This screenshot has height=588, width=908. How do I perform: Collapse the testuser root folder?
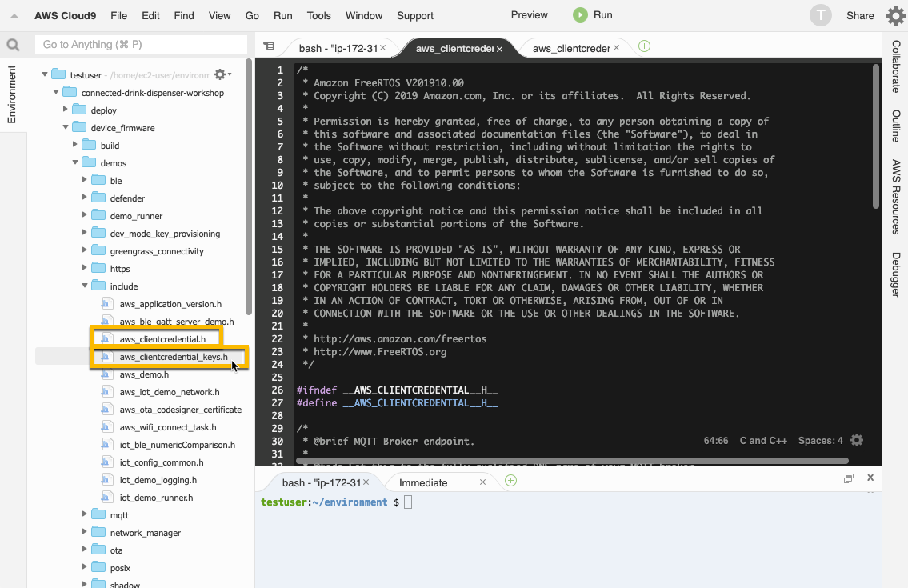[45, 74]
